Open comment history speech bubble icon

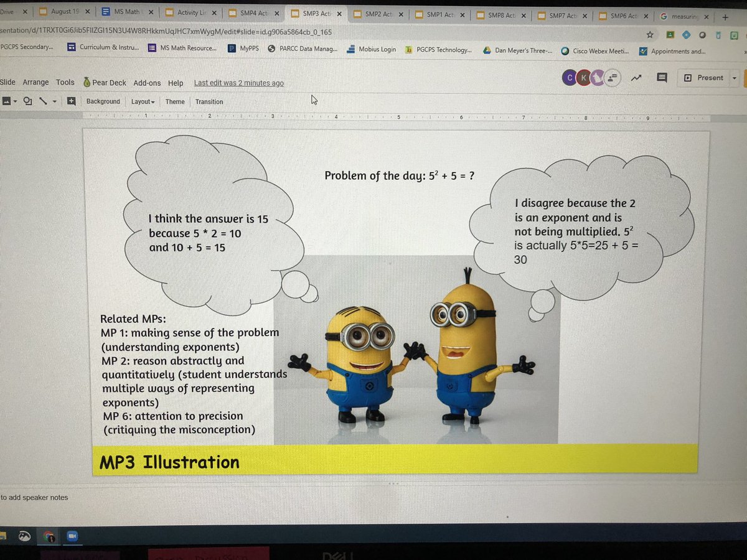(662, 78)
